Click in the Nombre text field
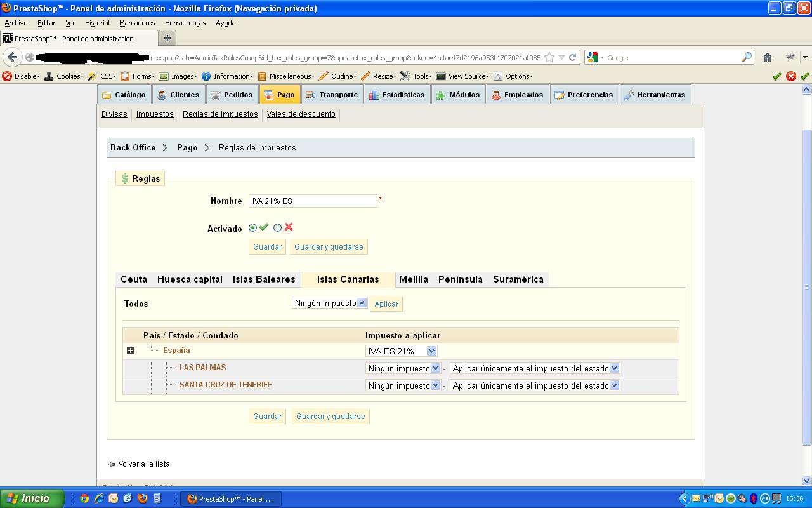The width and height of the screenshot is (812, 508). coord(313,201)
